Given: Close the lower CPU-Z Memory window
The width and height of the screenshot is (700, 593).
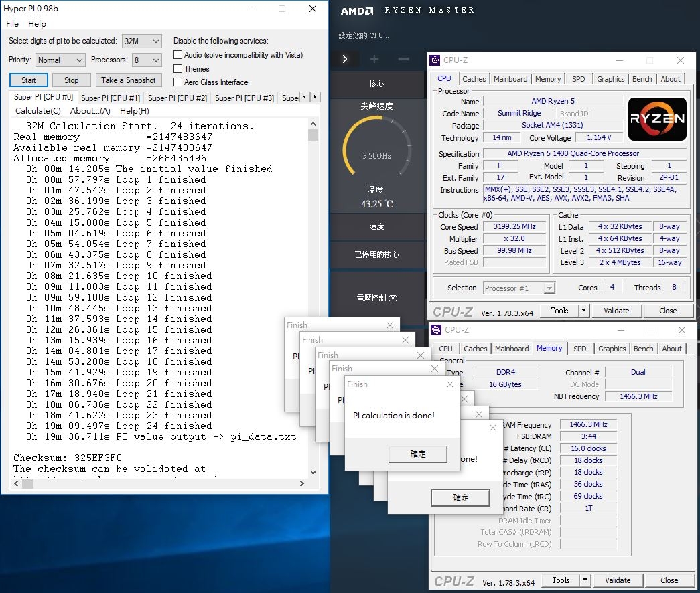Looking at the screenshot, I should click(x=682, y=330).
